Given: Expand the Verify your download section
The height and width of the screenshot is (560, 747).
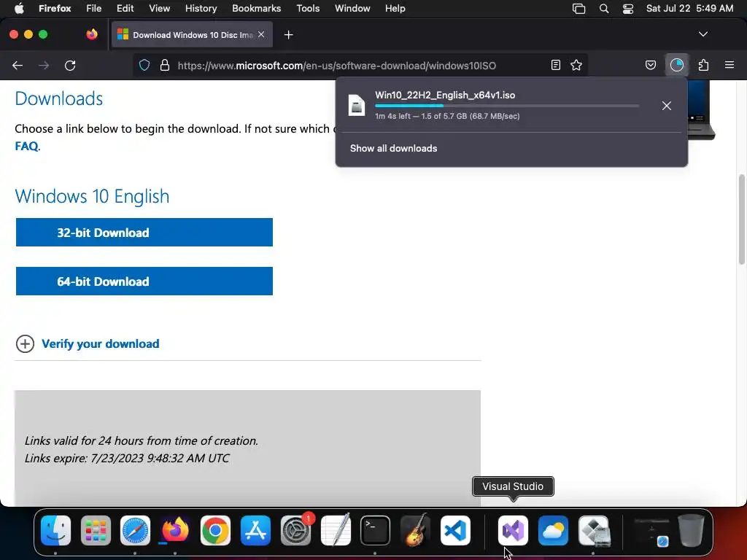Looking at the screenshot, I should (26, 344).
